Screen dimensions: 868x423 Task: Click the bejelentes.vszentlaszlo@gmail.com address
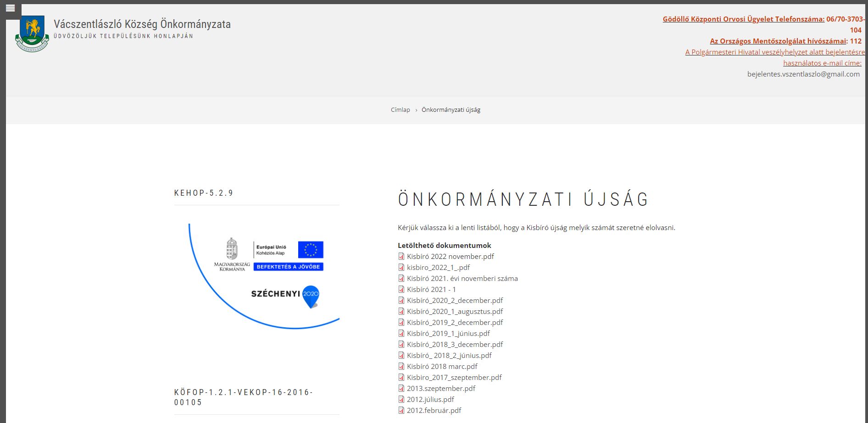pyautogui.click(x=803, y=74)
